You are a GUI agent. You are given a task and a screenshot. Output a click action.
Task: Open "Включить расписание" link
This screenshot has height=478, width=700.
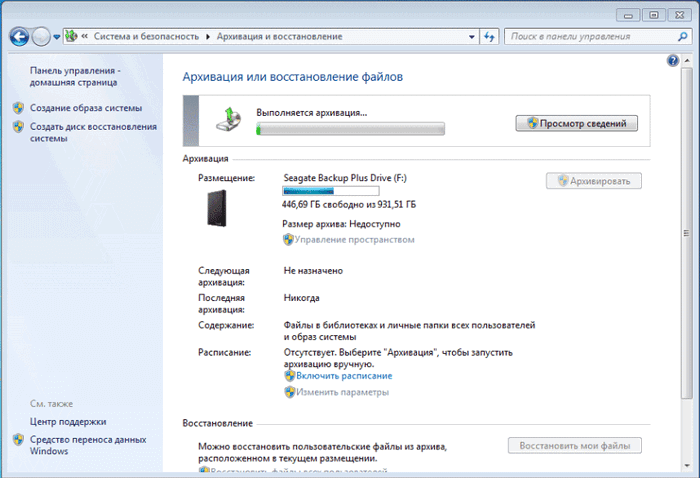coord(344,376)
